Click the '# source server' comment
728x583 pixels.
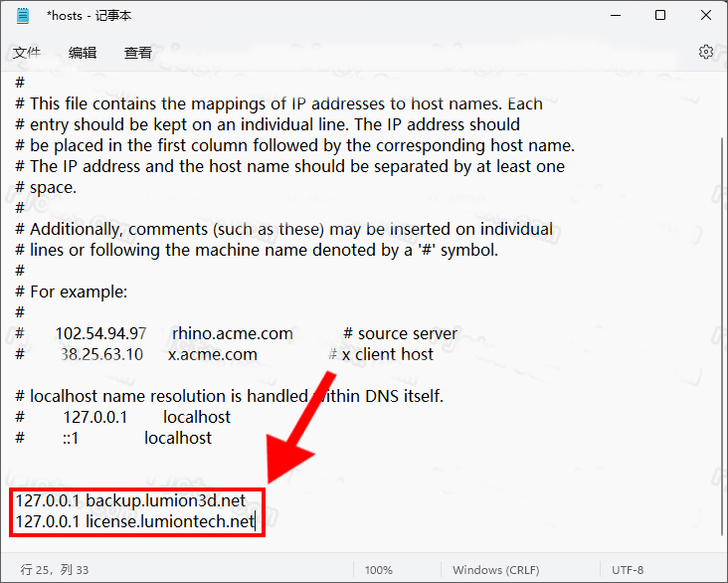click(400, 333)
